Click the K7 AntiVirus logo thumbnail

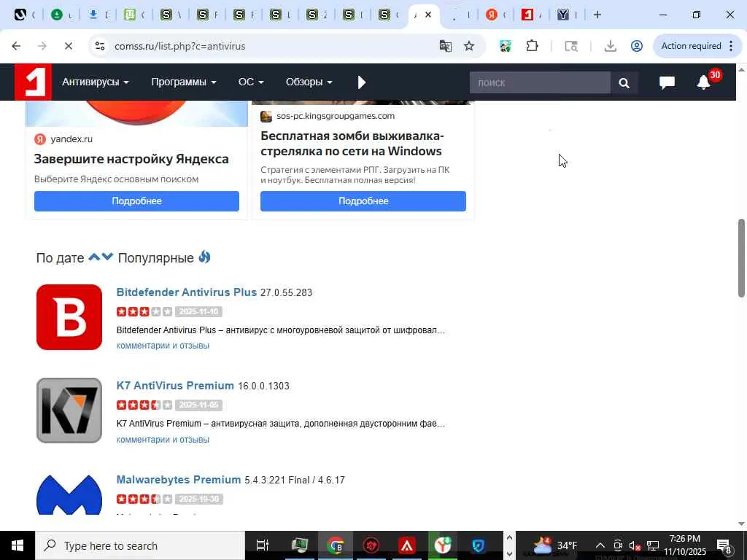[69, 411]
